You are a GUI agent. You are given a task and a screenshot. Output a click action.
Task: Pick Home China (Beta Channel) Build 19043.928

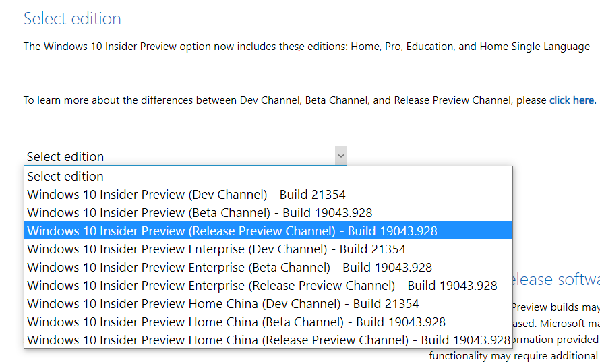coord(268,322)
